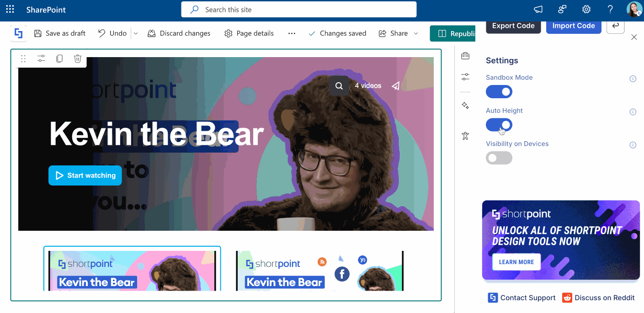Click the sparkle AI icon in side rail
The width and height of the screenshot is (644, 313).
465,106
